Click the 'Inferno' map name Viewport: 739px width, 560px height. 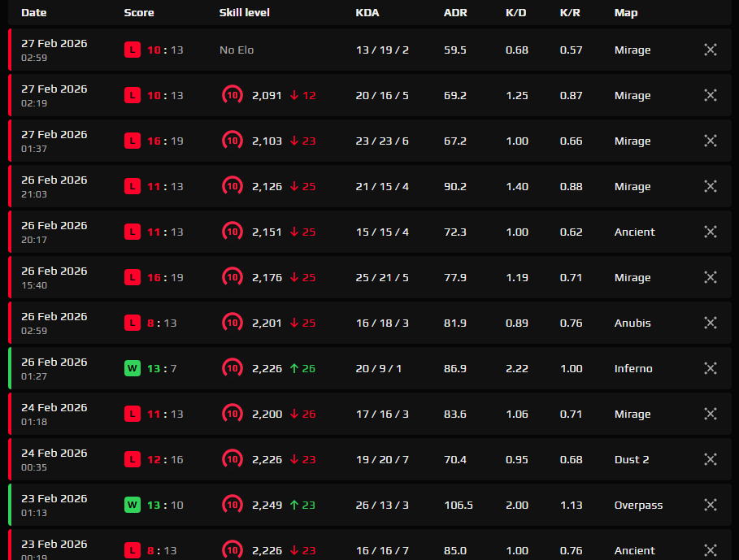[x=633, y=368]
